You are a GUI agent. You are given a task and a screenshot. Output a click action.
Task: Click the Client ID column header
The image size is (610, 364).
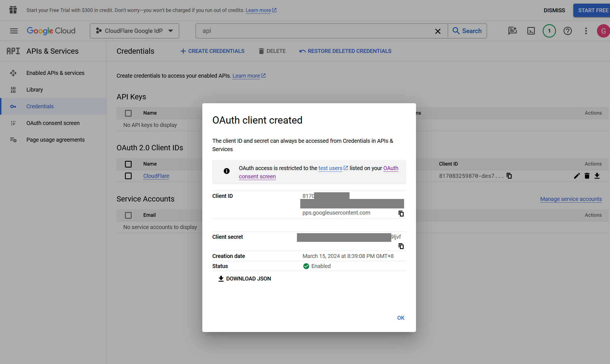point(448,164)
